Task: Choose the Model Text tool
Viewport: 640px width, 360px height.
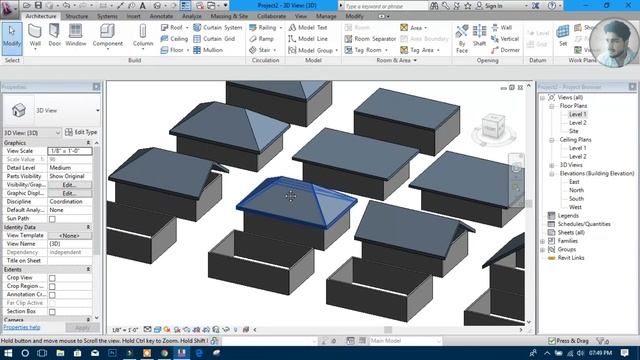Action: [x=308, y=27]
